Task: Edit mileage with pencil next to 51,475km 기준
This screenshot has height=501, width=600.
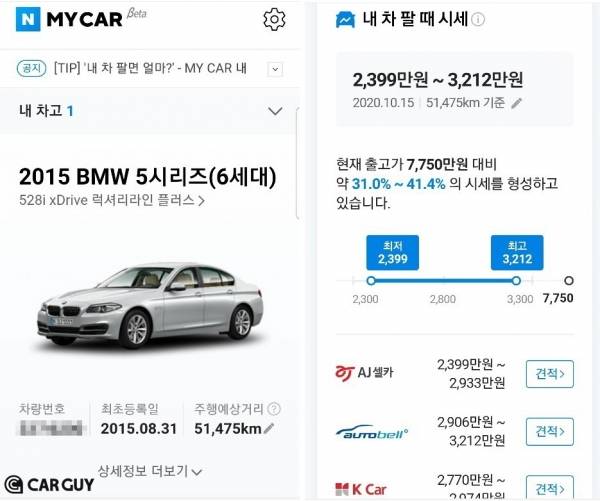Action: [517, 103]
